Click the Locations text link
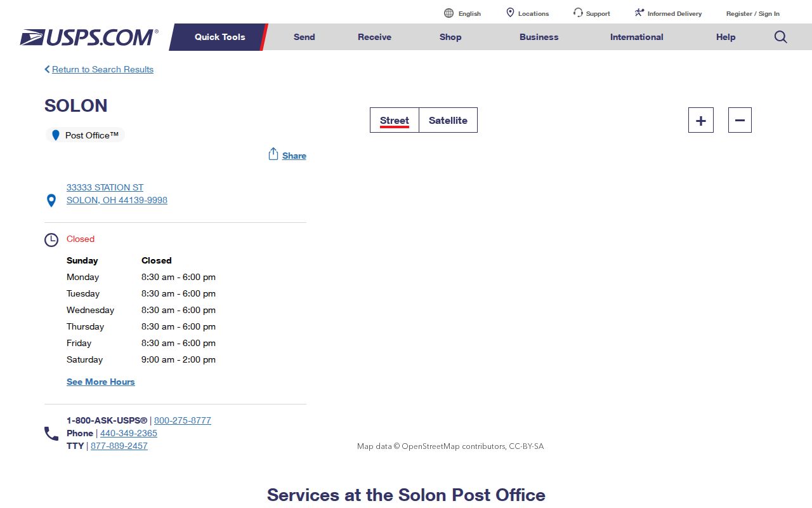 (534, 13)
